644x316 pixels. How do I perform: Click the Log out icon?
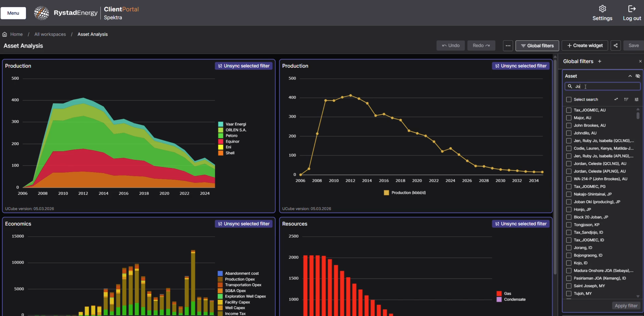632,9
